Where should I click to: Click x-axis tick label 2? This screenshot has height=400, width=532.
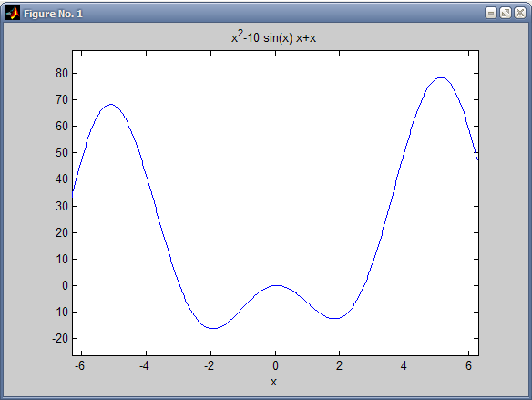point(339,365)
